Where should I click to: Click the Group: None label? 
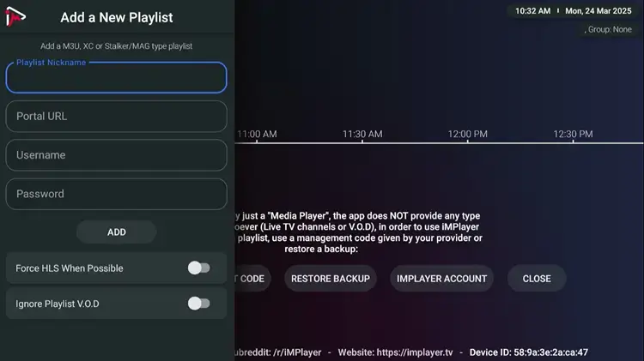click(610, 29)
